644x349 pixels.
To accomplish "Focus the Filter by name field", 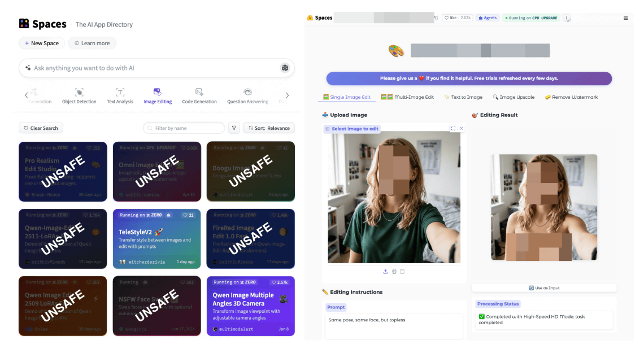I will click(184, 128).
